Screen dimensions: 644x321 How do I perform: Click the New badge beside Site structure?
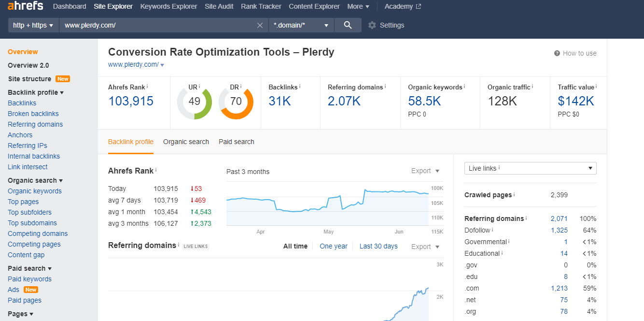click(x=63, y=79)
